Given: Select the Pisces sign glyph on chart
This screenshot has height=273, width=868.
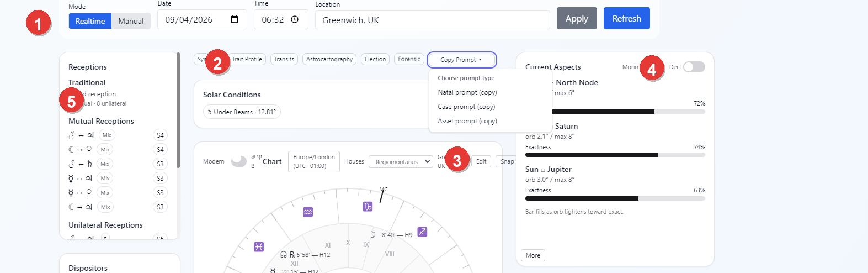Looking at the screenshot, I should (x=259, y=247).
